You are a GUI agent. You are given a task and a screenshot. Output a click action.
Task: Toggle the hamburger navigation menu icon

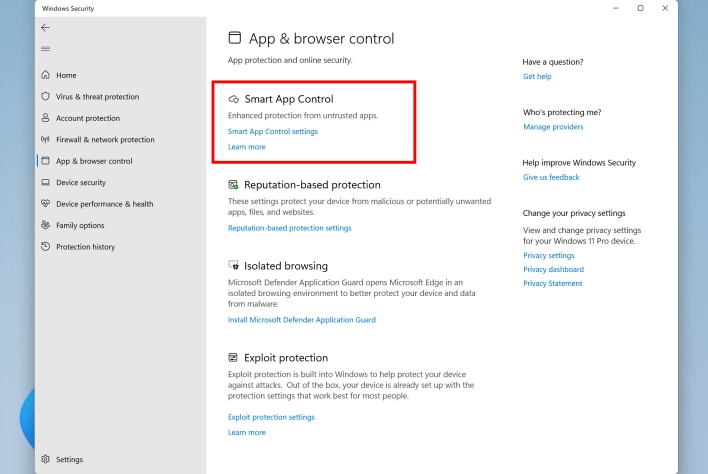point(46,49)
